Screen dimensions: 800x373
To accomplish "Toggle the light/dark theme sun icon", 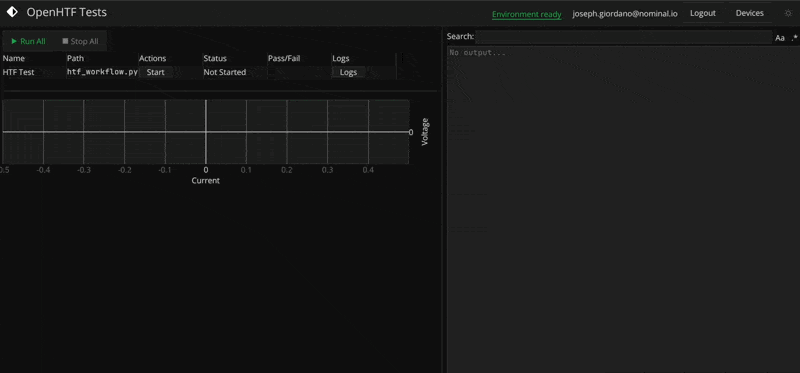I will [788, 13].
